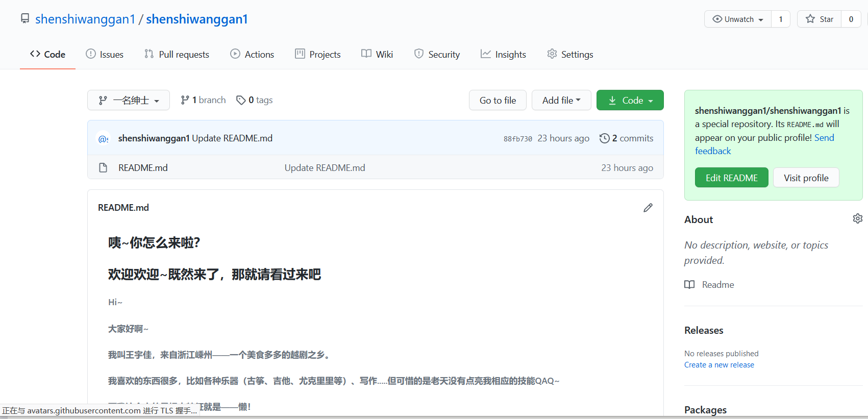Click the Packages heading

tap(706, 410)
